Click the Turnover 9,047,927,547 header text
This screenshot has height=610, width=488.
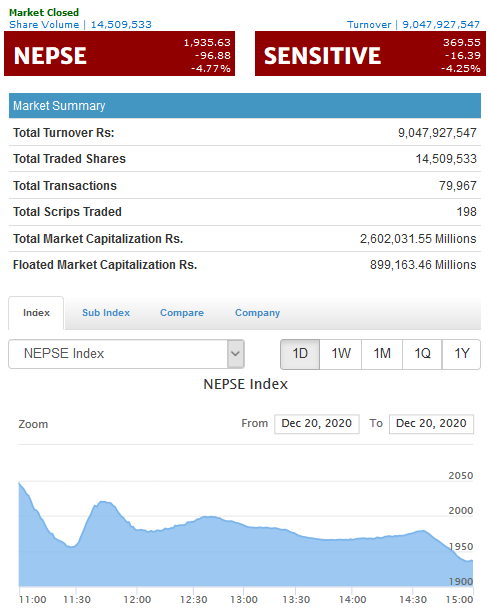[413, 25]
